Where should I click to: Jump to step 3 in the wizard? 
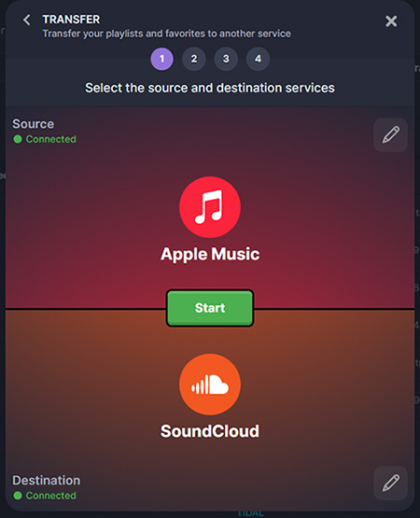tap(226, 59)
